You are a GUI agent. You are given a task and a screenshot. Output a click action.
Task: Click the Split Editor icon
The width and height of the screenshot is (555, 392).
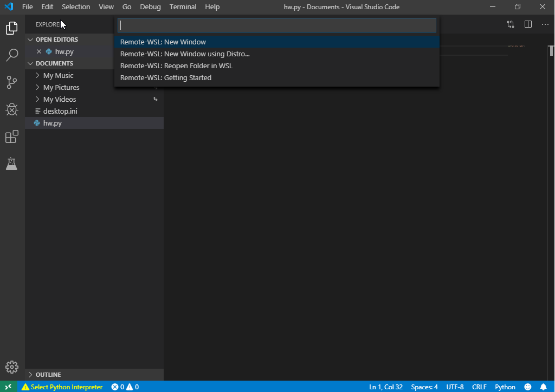pos(528,24)
